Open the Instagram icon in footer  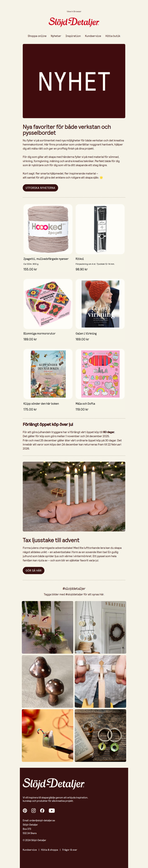pyautogui.click(x=34, y=810)
